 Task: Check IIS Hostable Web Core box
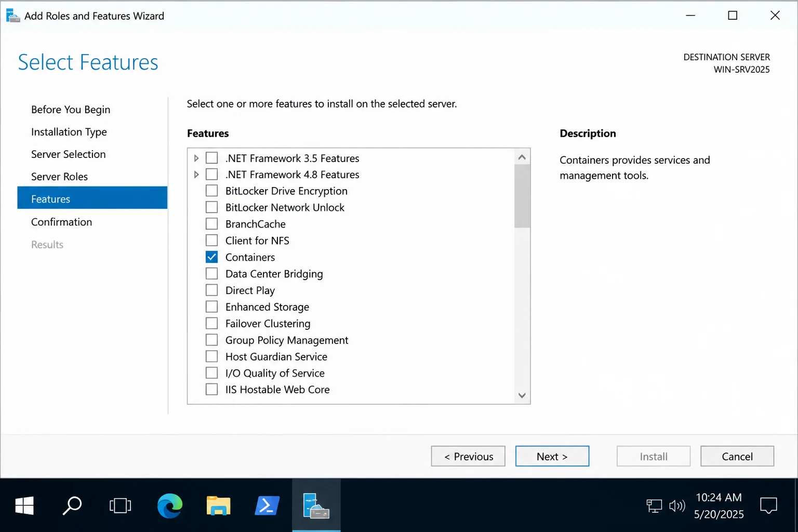point(211,390)
